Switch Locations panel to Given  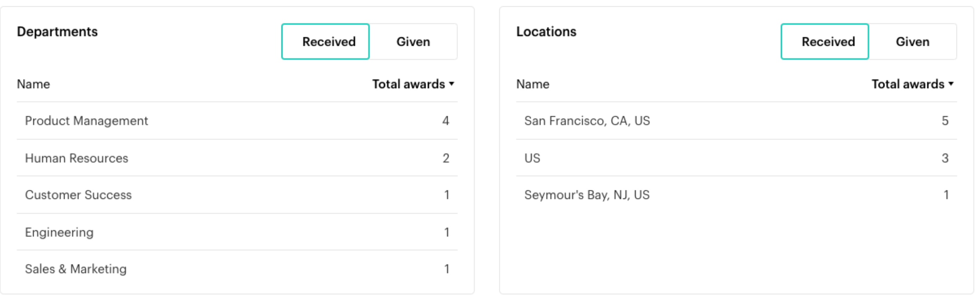(913, 42)
